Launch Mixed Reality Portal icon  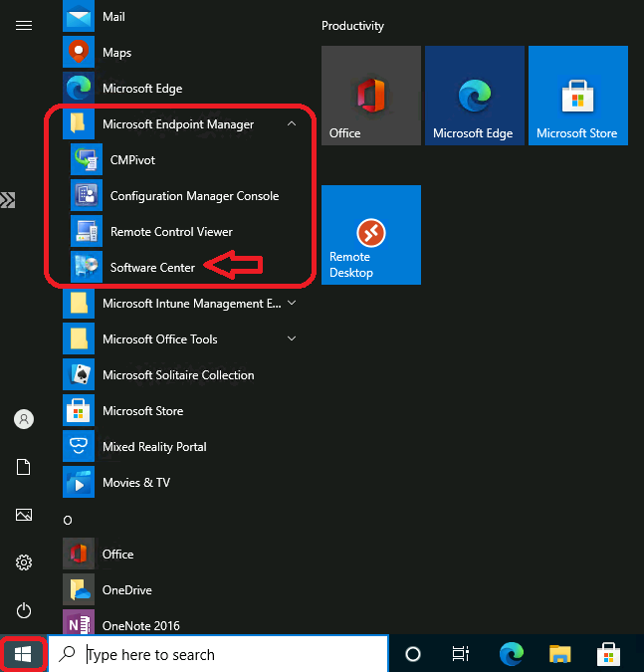click(79, 446)
